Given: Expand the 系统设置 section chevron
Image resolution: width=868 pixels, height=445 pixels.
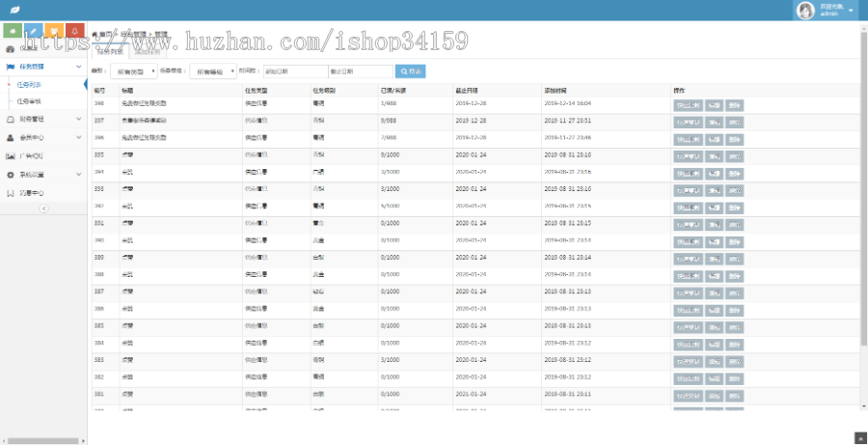Looking at the screenshot, I should pyautogui.click(x=79, y=175).
